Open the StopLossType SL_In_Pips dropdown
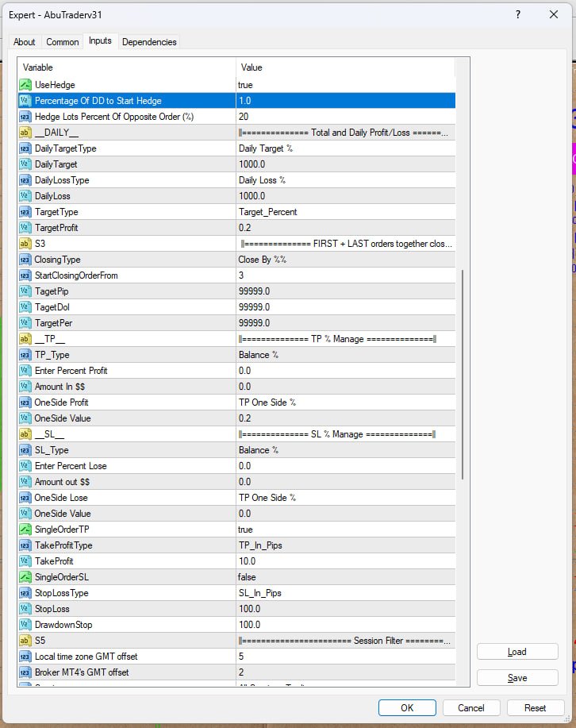This screenshot has width=576, height=728. click(346, 593)
